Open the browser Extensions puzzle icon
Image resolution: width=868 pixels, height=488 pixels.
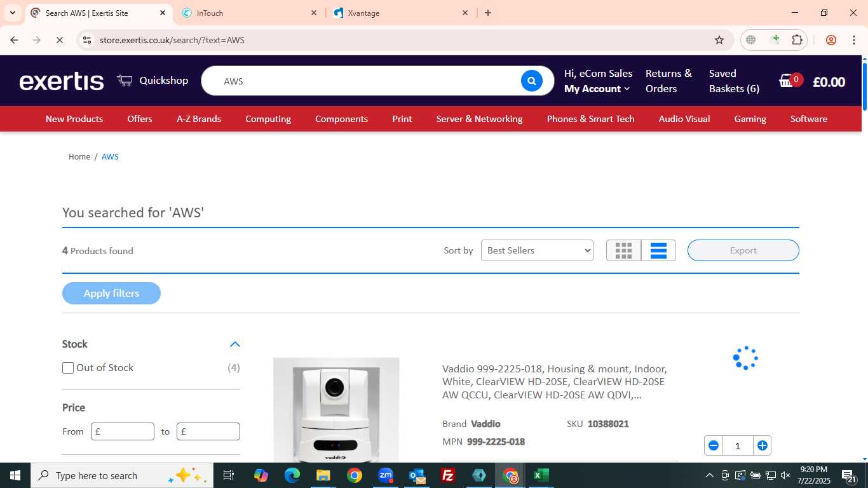pos(797,40)
